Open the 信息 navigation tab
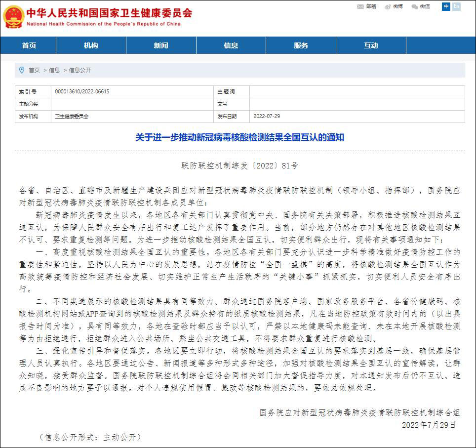The image size is (476, 448). click(231, 45)
